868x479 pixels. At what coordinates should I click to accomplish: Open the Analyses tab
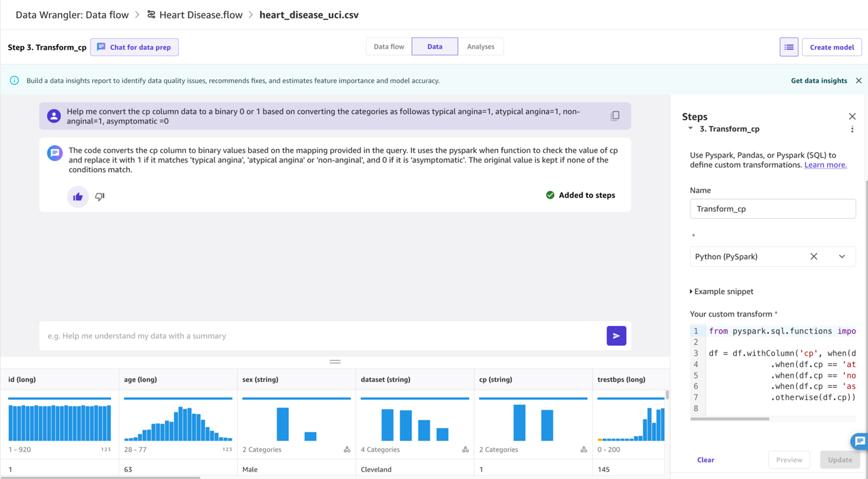(480, 47)
